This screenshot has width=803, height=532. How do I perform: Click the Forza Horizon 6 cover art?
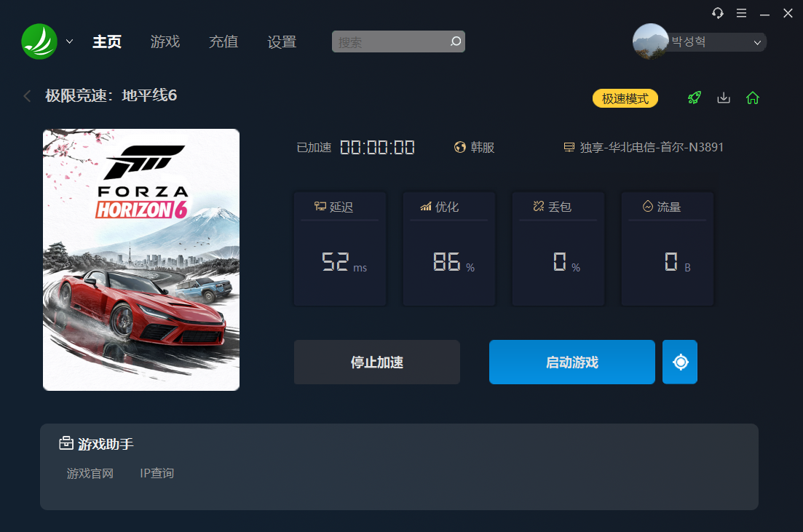(141, 260)
